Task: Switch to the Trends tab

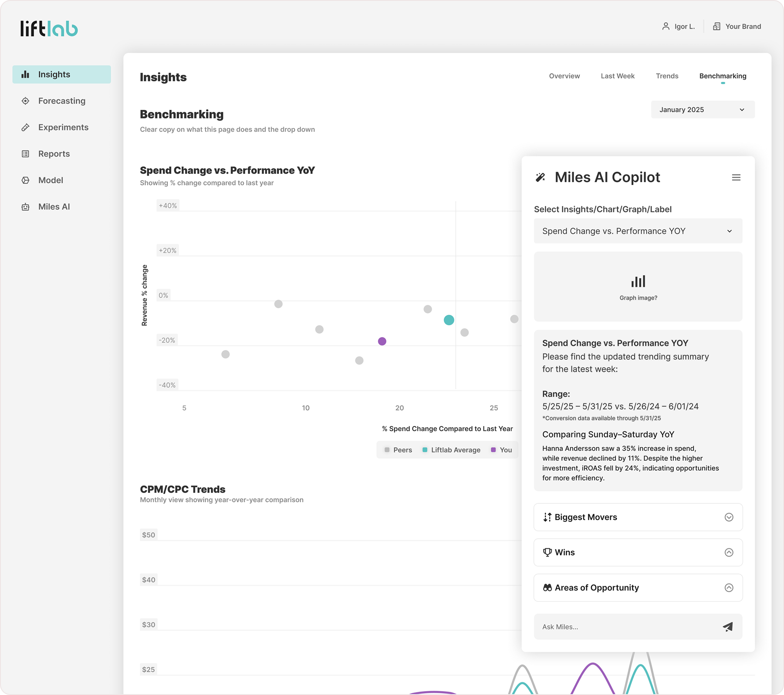Action: (x=667, y=76)
